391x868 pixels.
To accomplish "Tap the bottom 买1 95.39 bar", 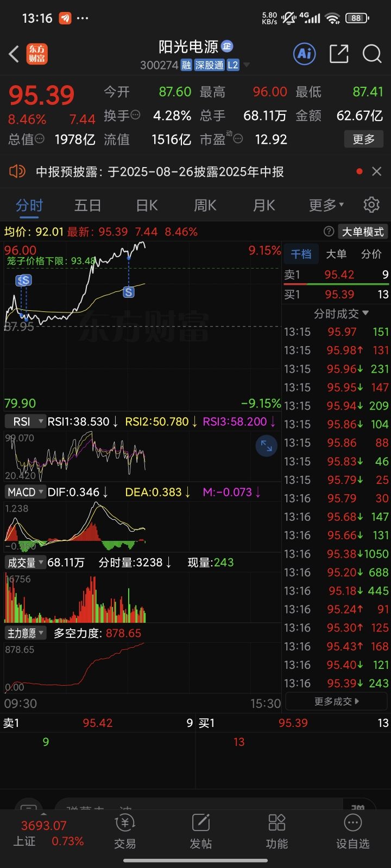I will (x=293, y=723).
